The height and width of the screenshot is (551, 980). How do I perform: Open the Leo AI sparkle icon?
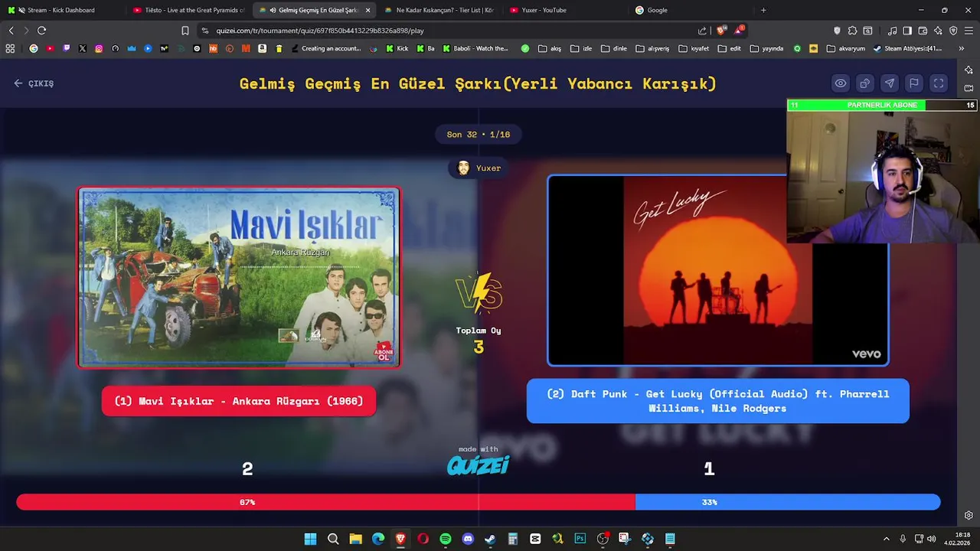point(938,31)
